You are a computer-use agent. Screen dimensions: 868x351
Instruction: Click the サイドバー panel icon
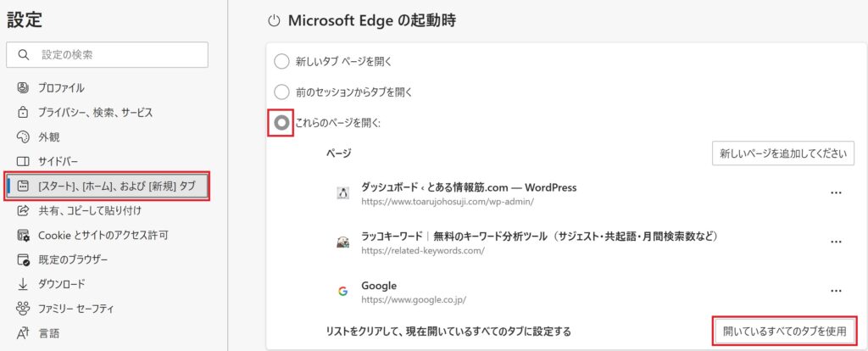(x=23, y=162)
